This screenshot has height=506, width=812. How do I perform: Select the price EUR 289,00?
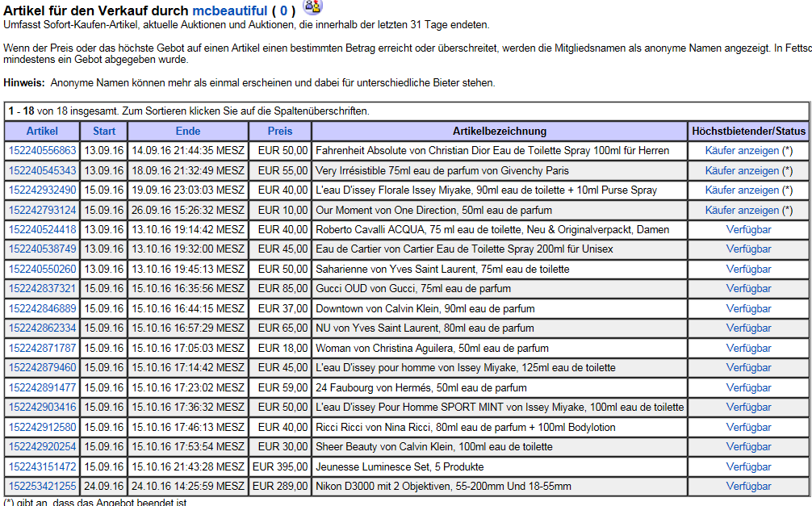click(x=280, y=487)
